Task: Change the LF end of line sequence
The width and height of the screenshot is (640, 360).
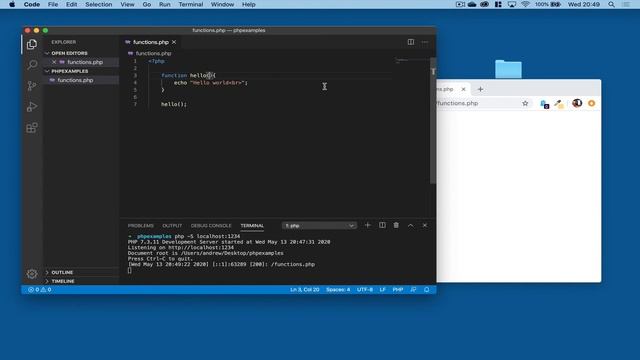Action: coord(382,289)
